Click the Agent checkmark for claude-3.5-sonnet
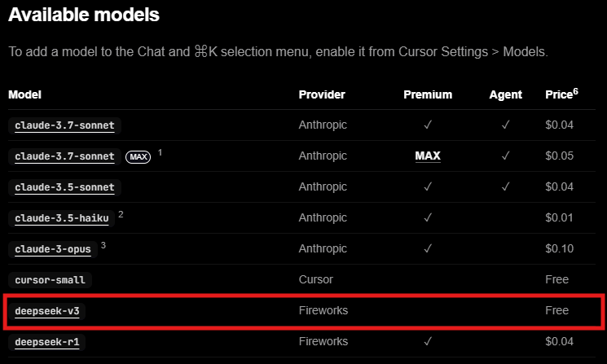607x364 pixels. coord(506,186)
